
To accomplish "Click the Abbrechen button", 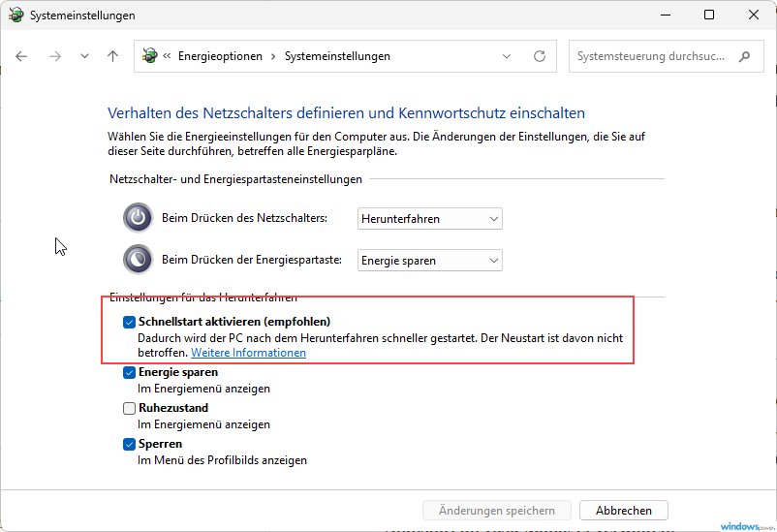I will pos(623,510).
